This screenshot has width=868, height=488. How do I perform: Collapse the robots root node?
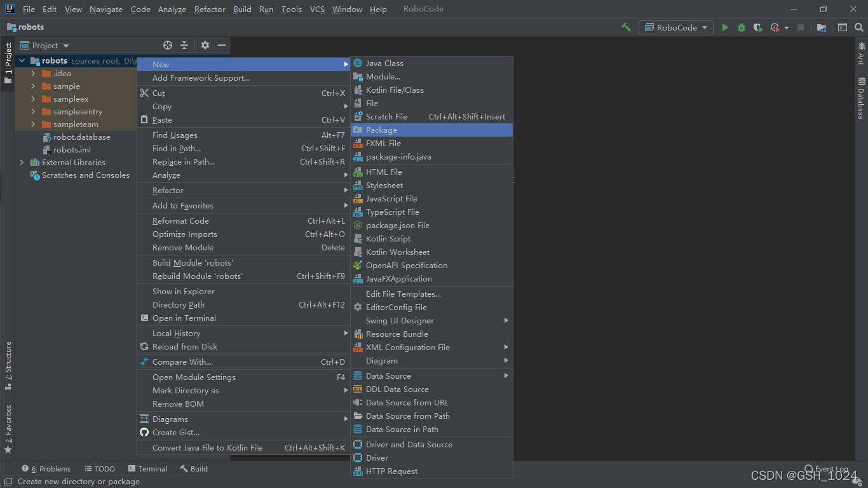point(22,61)
